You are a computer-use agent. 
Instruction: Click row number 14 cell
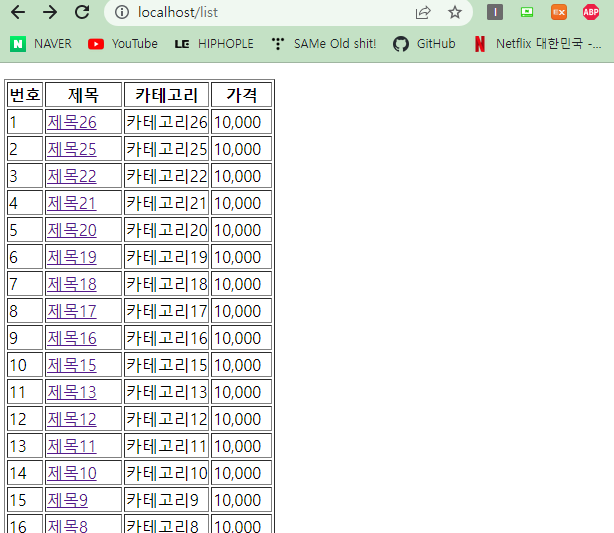click(25, 473)
